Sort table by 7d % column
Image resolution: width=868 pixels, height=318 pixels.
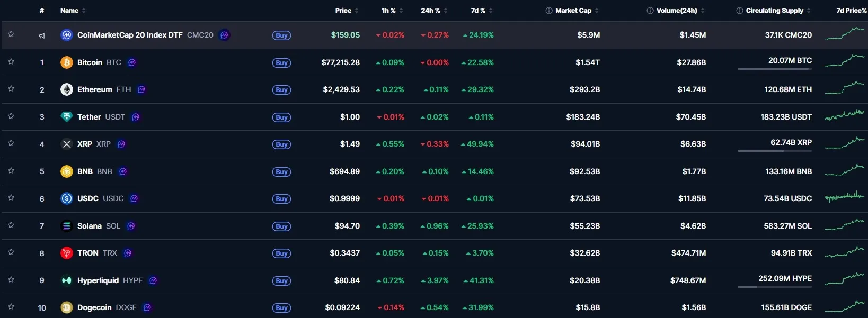(x=482, y=11)
